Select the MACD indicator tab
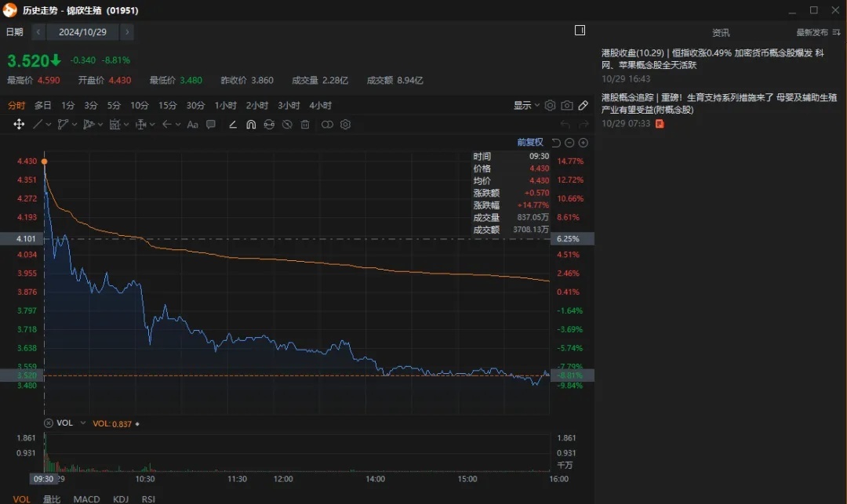The height and width of the screenshot is (504, 847). [86, 499]
